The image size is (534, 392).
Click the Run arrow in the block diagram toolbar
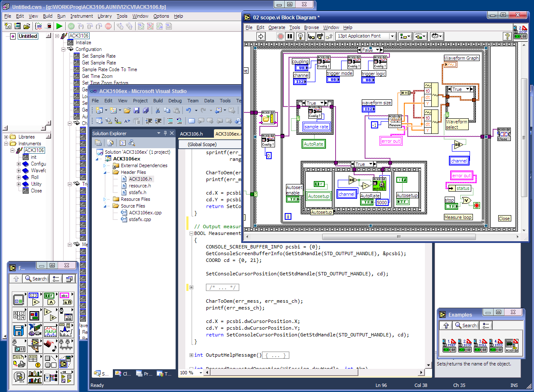261,36
